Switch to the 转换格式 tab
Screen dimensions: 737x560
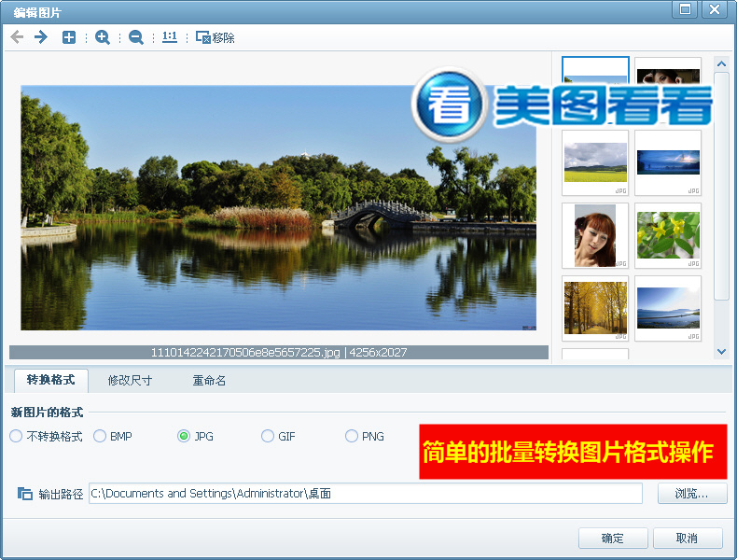tap(50, 380)
